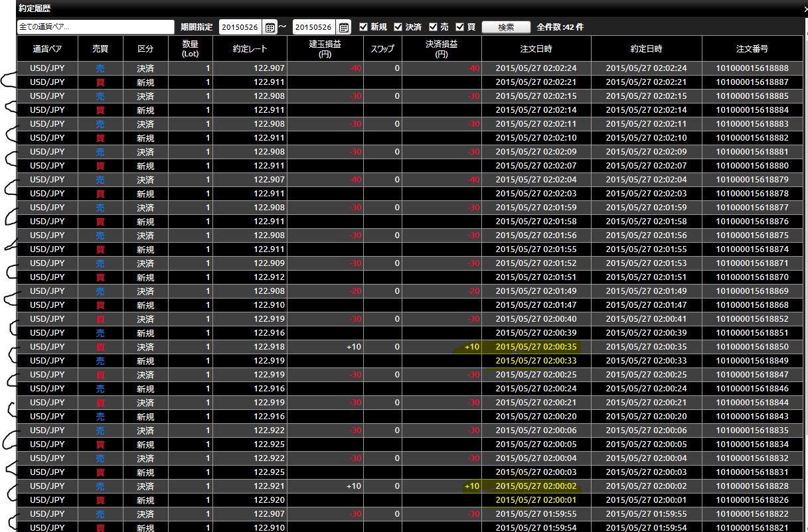Select the row with order number 101000015618828

[410, 486]
